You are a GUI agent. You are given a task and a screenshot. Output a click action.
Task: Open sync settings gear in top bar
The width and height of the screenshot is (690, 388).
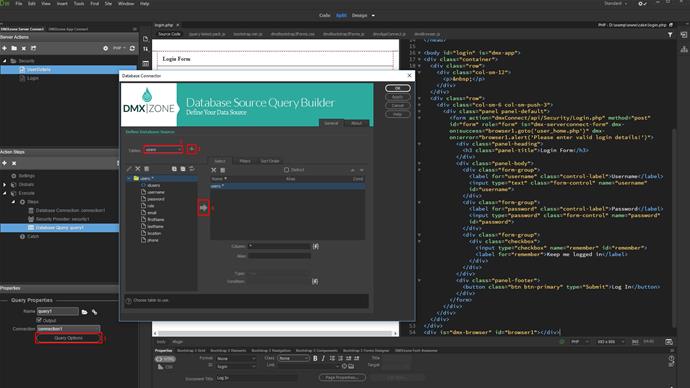pyautogui.click(x=642, y=4)
